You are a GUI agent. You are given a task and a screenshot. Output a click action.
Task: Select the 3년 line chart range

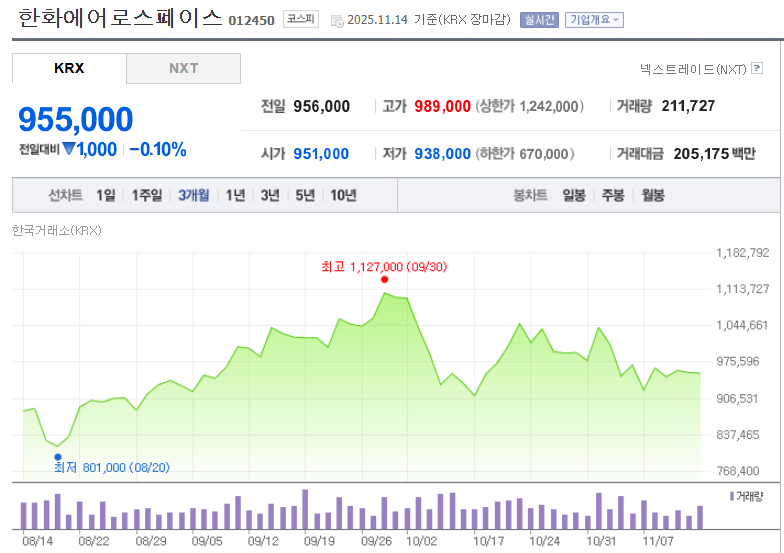pos(270,195)
